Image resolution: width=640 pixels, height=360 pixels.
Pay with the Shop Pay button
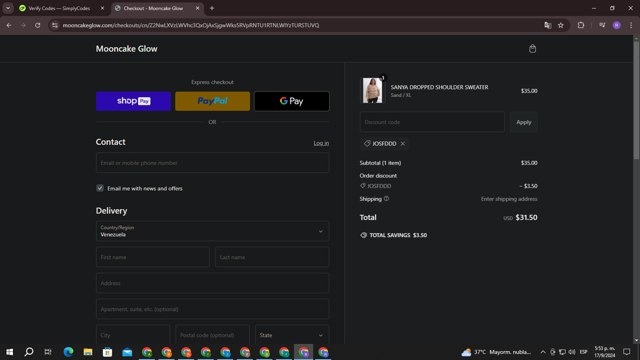pyautogui.click(x=133, y=101)
